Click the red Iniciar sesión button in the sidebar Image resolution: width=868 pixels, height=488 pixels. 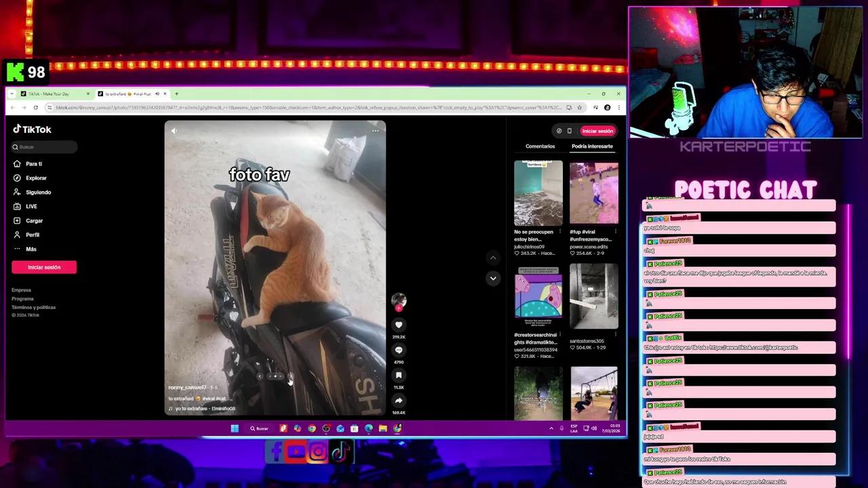[x=44, y=267]
